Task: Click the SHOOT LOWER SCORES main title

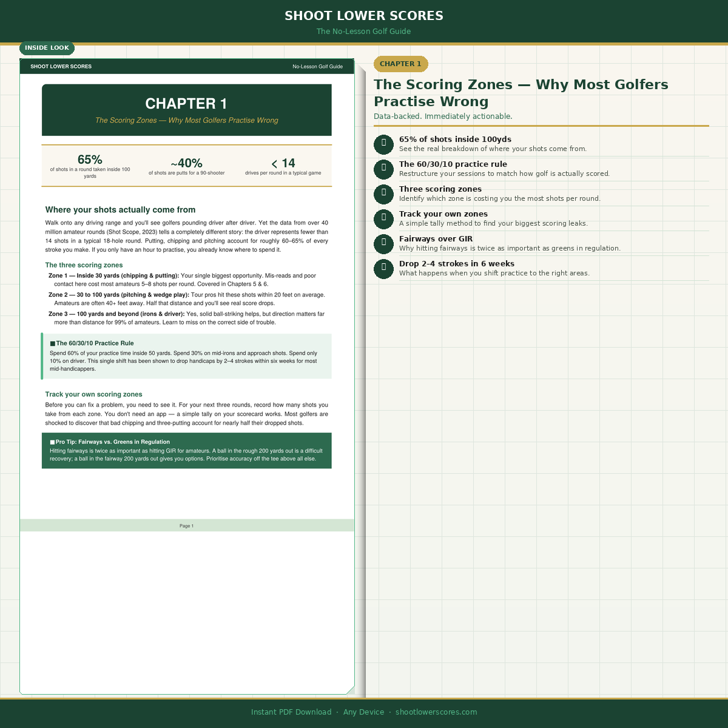Action: pyautogui.click(x=364, y=16)
